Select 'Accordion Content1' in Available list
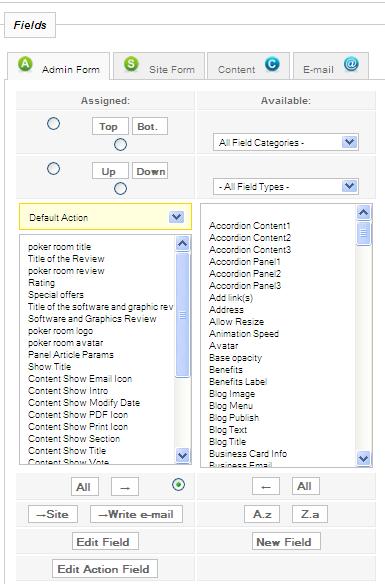 [x=249, y=226]
